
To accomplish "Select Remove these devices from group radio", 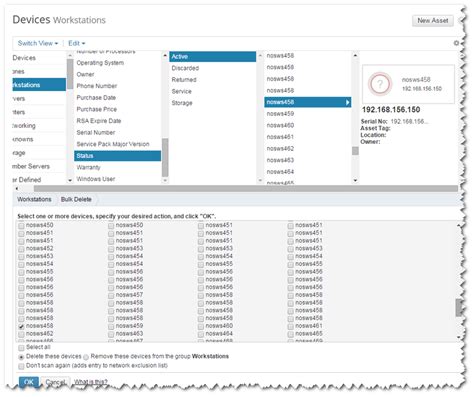I will [86, 357].
